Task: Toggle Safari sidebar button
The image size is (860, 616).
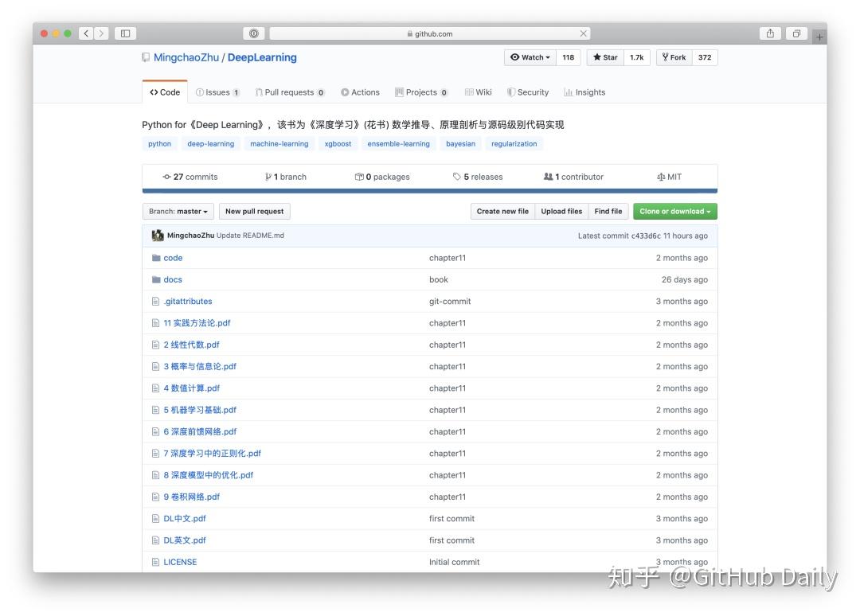Action: (x=126, y=33)
